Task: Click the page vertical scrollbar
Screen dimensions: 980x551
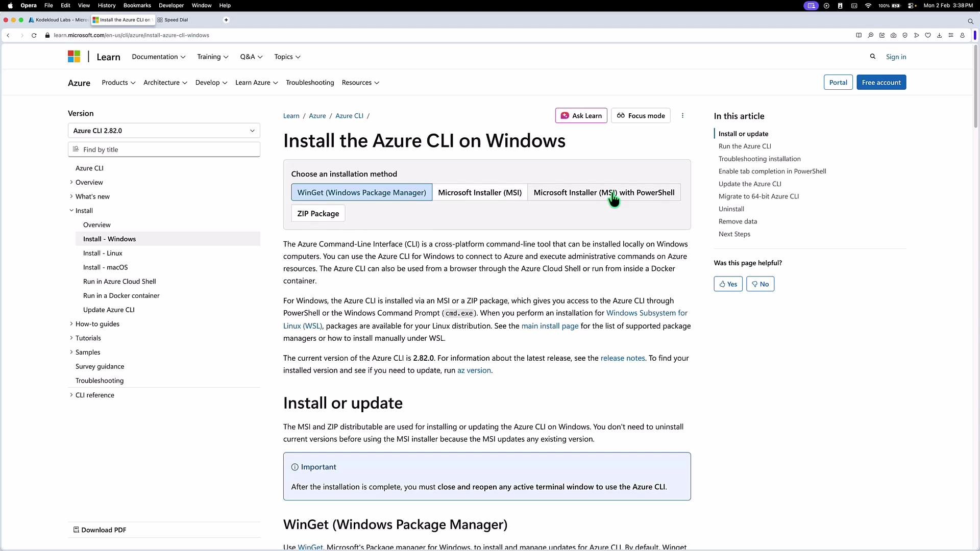Action: (x=975, y=87)
